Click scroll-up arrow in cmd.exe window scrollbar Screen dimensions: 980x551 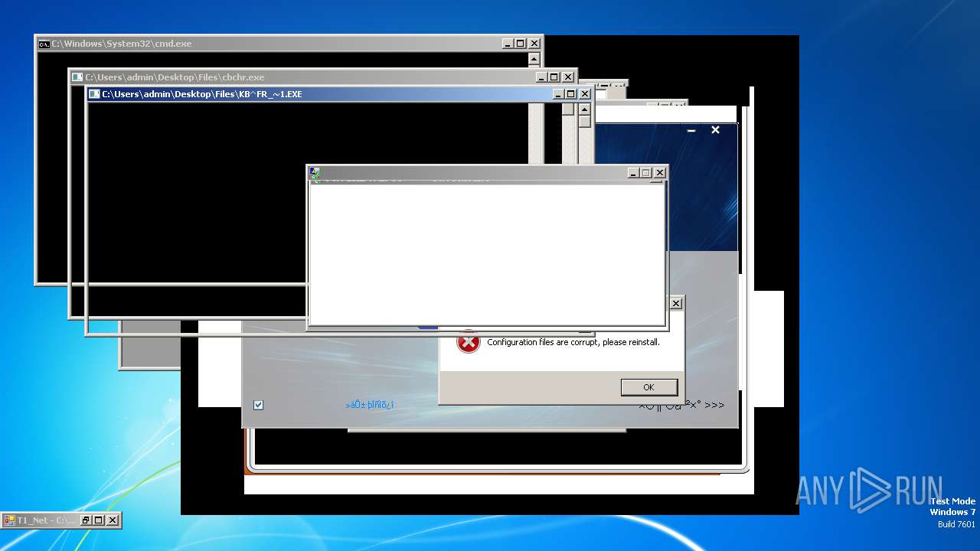tap(534, 59)
